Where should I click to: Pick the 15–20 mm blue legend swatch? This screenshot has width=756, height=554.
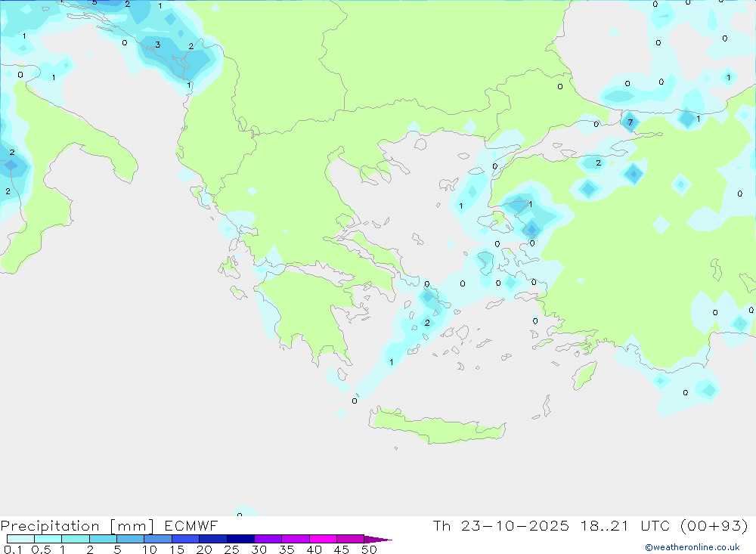(186, 539)
